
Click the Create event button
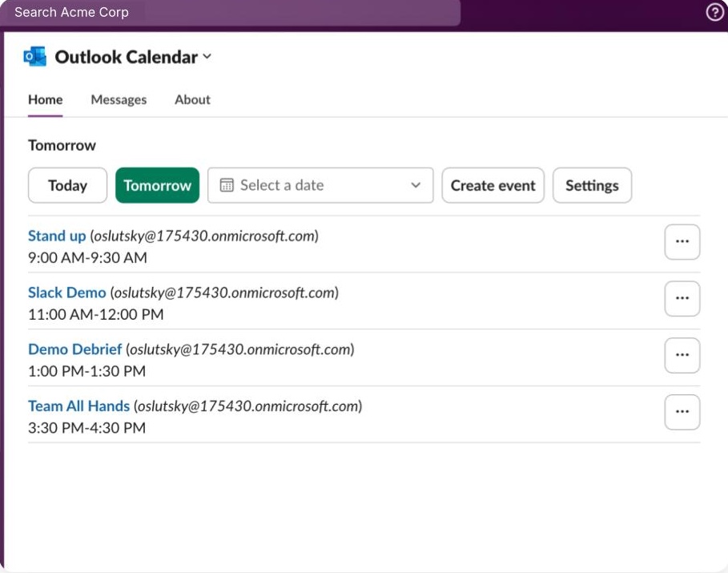point(493,185)
